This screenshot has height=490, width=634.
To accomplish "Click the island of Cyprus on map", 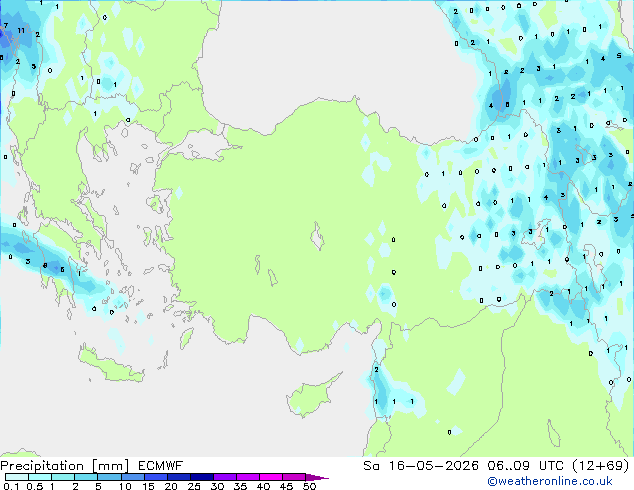I will (313, 395).
